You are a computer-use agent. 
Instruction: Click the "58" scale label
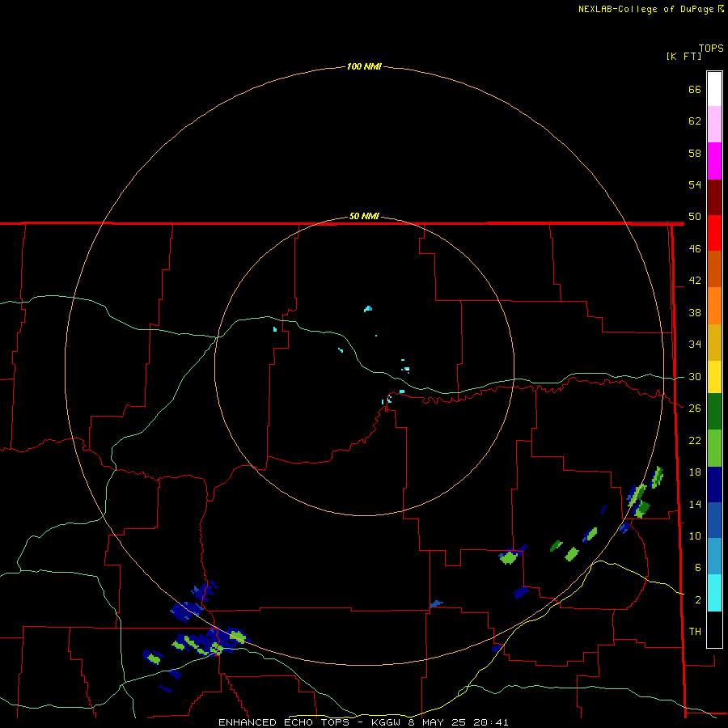pyautogui.click(x=695, y=153)
